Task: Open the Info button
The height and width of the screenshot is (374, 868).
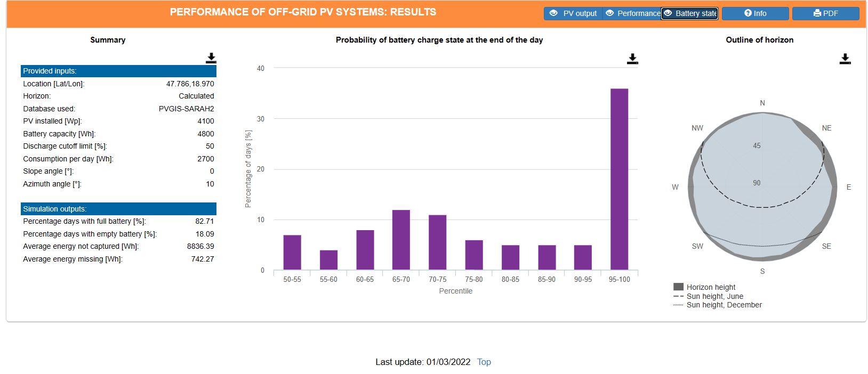Action: tap(756, 13)
